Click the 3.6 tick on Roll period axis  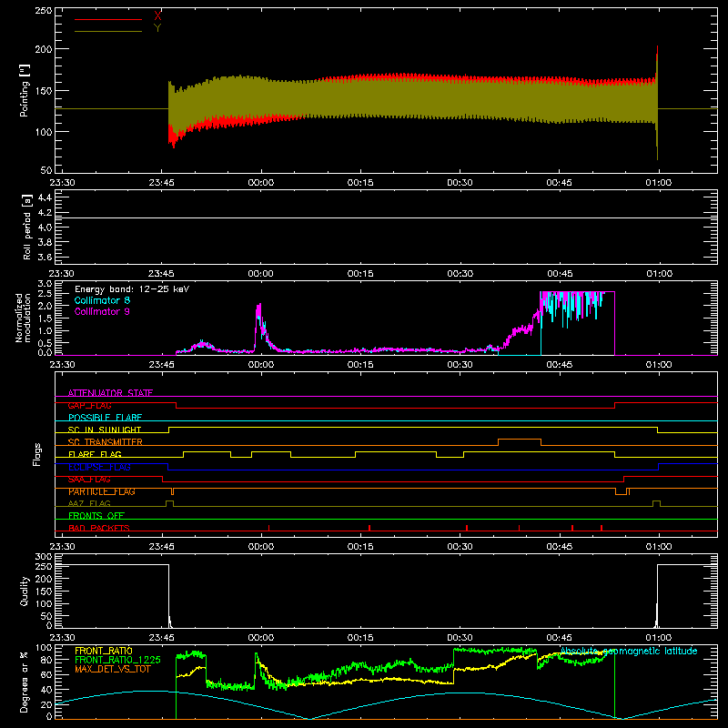click(45, 258)
